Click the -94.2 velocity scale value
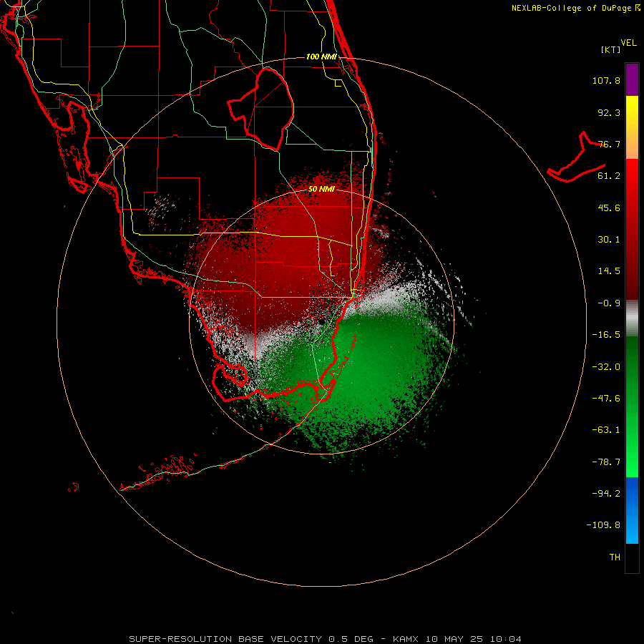Viewport: 644px width, 644px height. coord(606,494)
